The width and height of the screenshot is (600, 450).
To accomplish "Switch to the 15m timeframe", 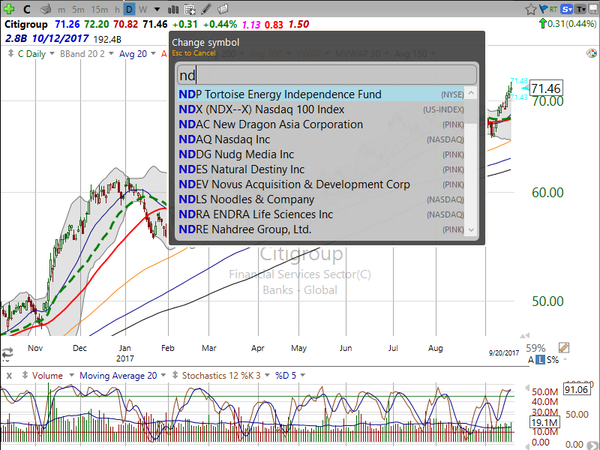I will tap(99, 9).
